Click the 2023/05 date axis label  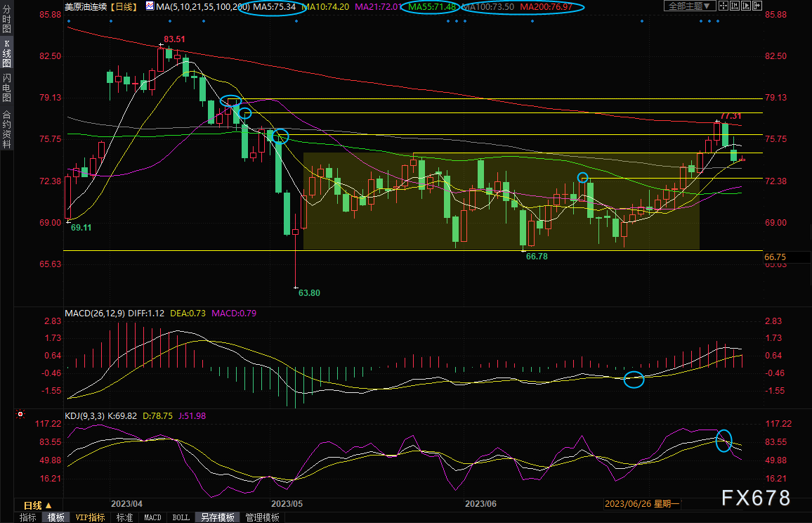287,504
